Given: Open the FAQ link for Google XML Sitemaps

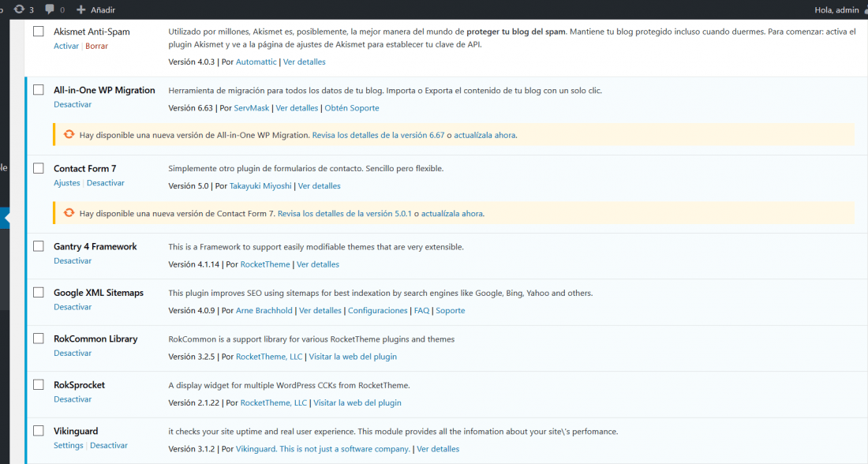Looking at the screenshot, I should (x=422, y=311).
